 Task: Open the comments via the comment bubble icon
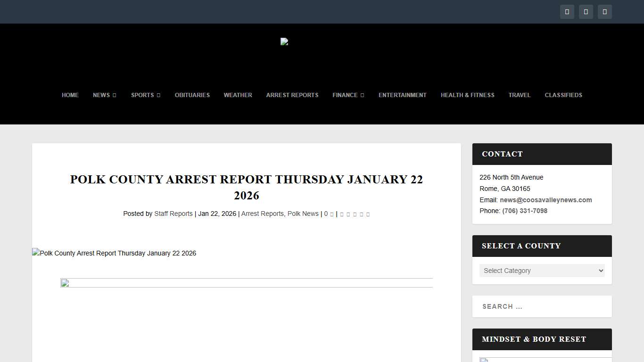pos(331,214)
